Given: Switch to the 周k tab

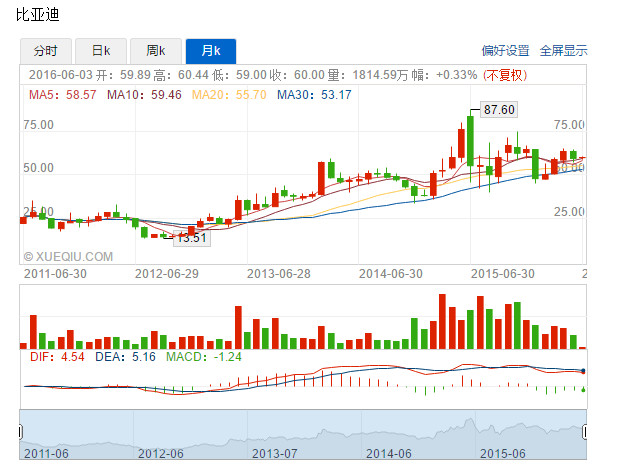Looking at the screenshot, I should (156, 51).
